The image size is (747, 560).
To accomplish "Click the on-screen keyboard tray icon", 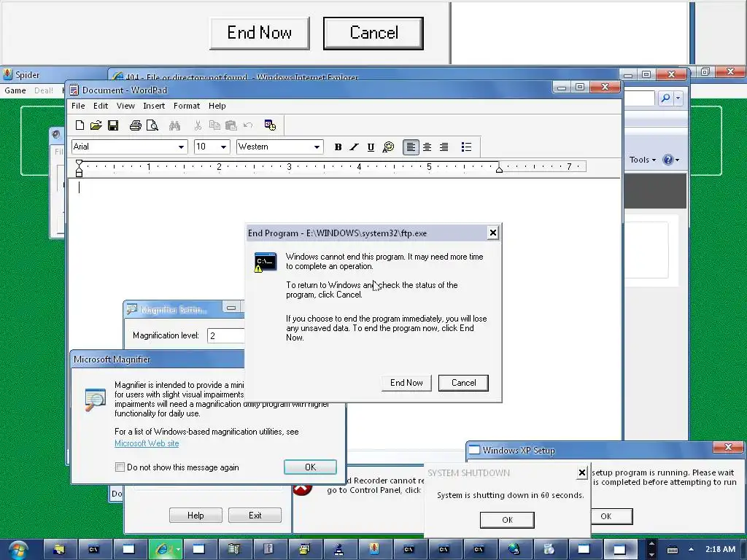I will (672, 550).
